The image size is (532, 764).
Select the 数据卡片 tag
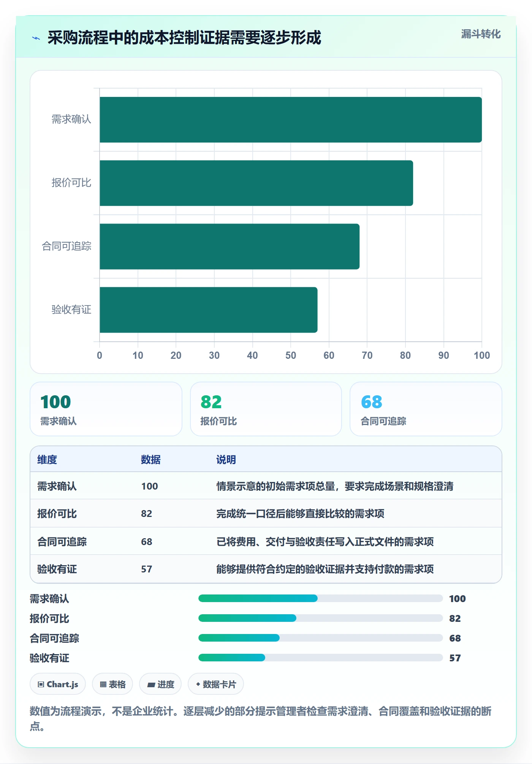point(216,684)
